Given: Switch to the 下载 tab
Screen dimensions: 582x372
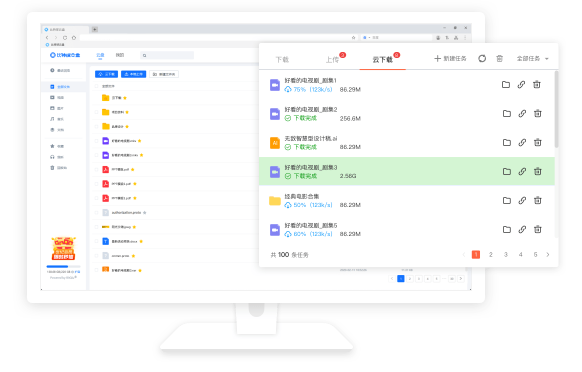Looking at the screenshot, I should click(282, 59).
